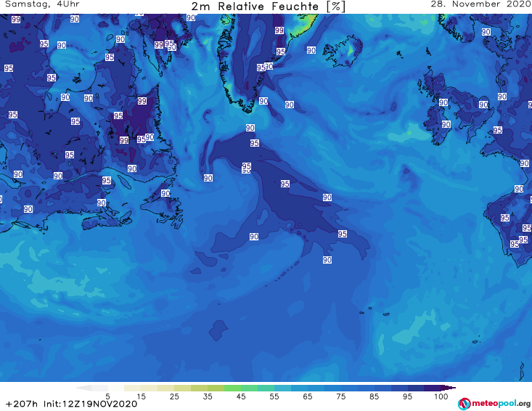Click the "Samstag, 4Uhr" time label

click(42, 4)
